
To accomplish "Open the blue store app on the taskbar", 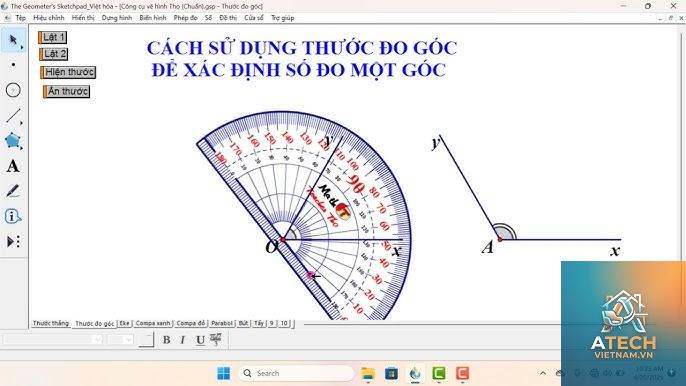I will point(392,373).
